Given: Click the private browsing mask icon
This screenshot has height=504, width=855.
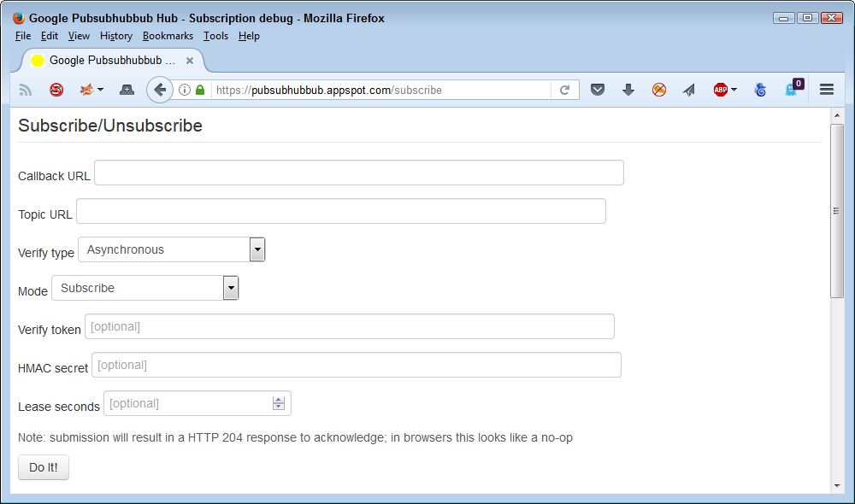Looking at the screenshot, I should coord(127,90).
